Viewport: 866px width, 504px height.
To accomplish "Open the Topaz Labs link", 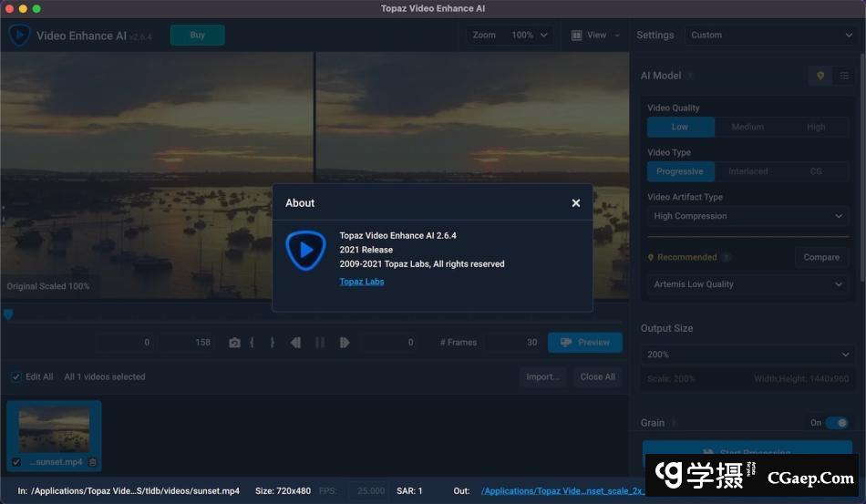I will click(x=362, y=282).
